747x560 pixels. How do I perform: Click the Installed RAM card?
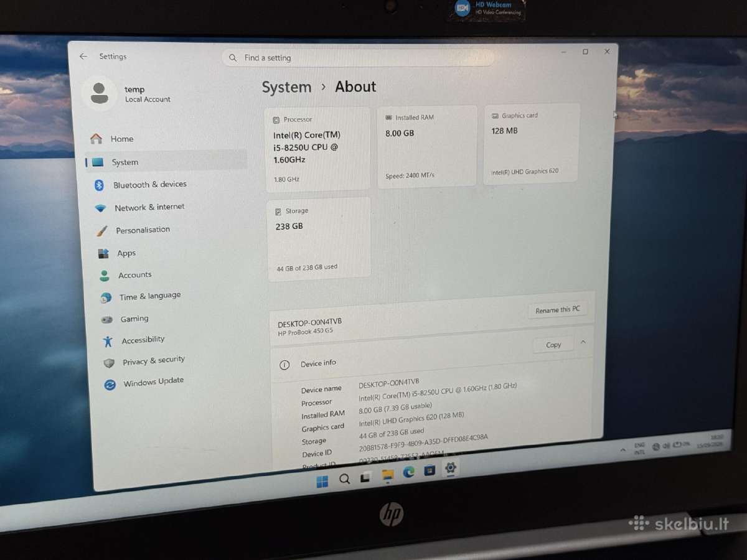tap(427, 146)
